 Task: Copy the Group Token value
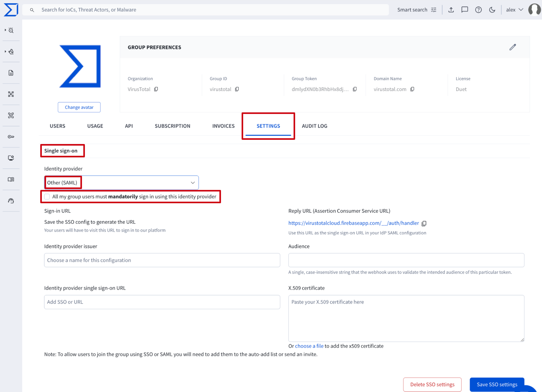coord(355,89)
